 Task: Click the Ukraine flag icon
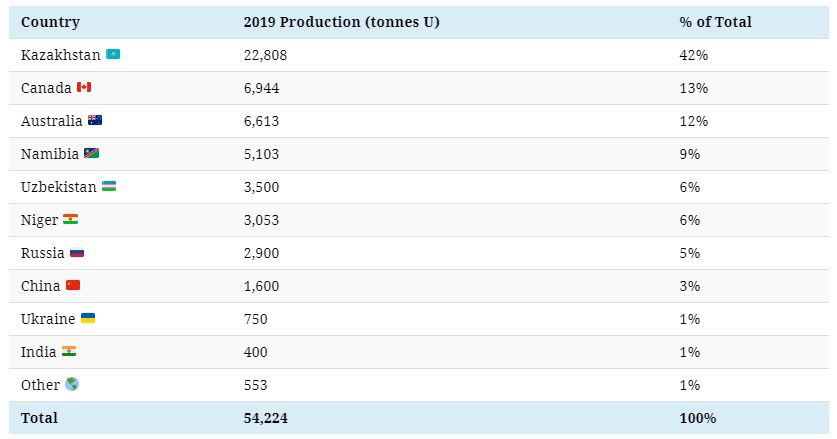pyautogui.click(x=88, y=319)
